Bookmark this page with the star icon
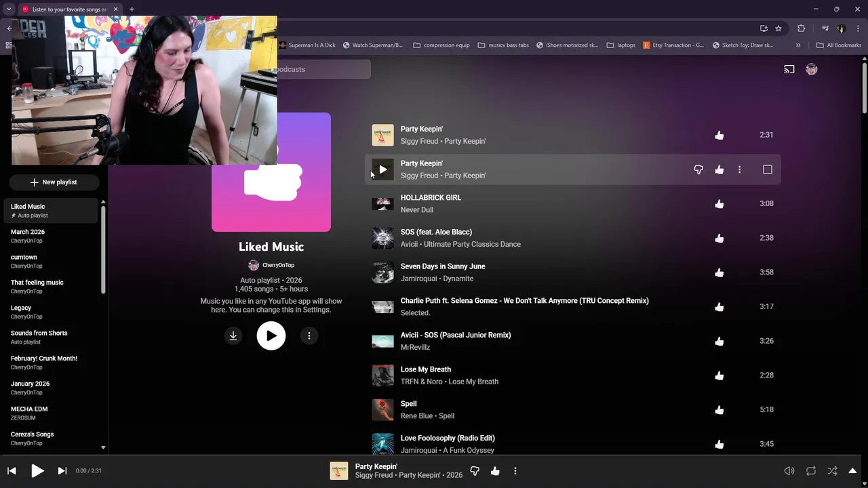The image size is (868, 488). point(778,28)
